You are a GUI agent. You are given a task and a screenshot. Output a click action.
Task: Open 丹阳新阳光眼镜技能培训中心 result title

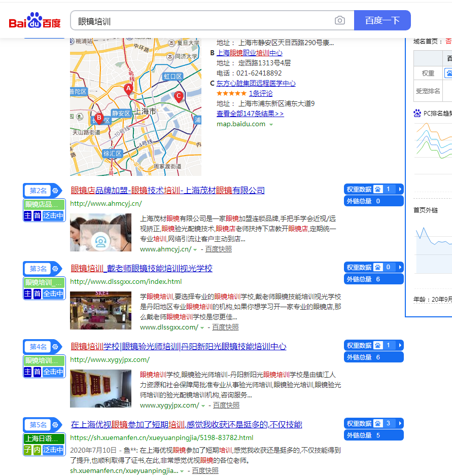pyautogui.click(x=179, y=346)
